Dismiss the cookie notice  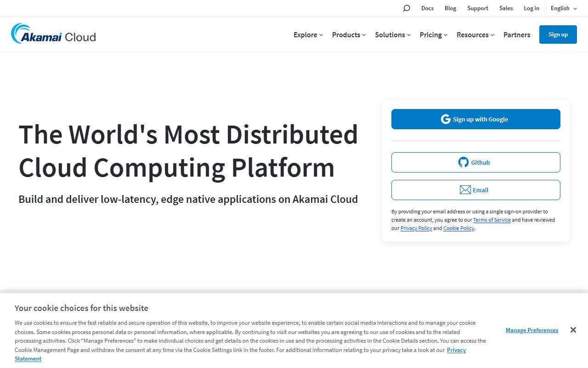(x=573, y=329)
